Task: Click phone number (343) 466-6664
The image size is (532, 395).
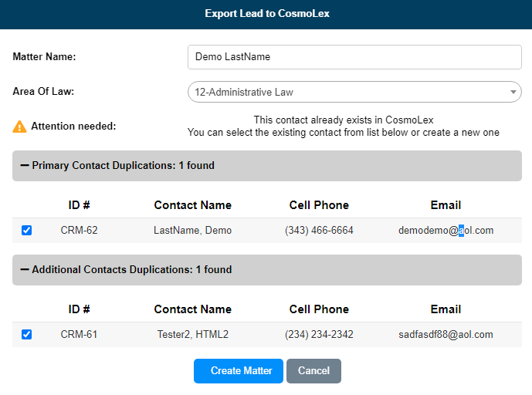Action: click(319, 230)
